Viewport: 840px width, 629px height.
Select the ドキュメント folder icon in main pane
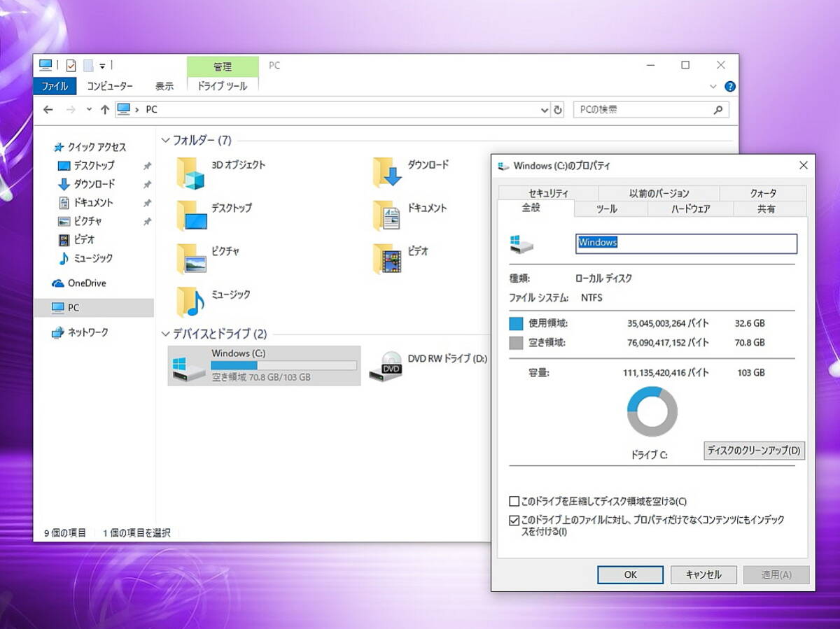tap(386, 215)
